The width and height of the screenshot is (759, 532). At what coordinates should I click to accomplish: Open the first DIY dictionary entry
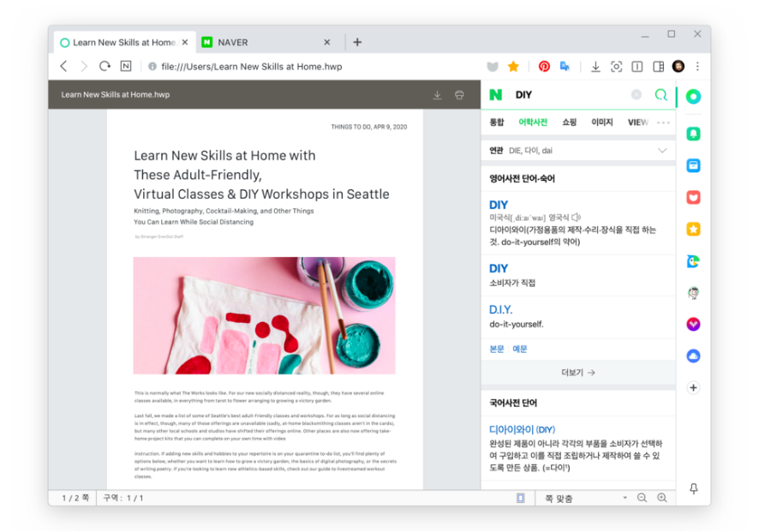pyautogui.click(x=498, y=205)
